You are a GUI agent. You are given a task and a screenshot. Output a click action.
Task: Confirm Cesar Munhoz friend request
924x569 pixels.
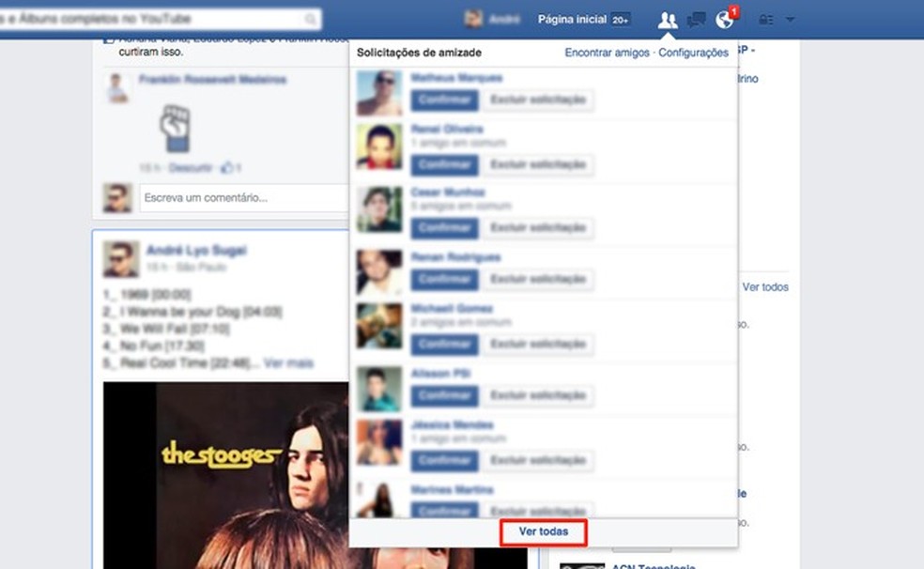point(445,227)
